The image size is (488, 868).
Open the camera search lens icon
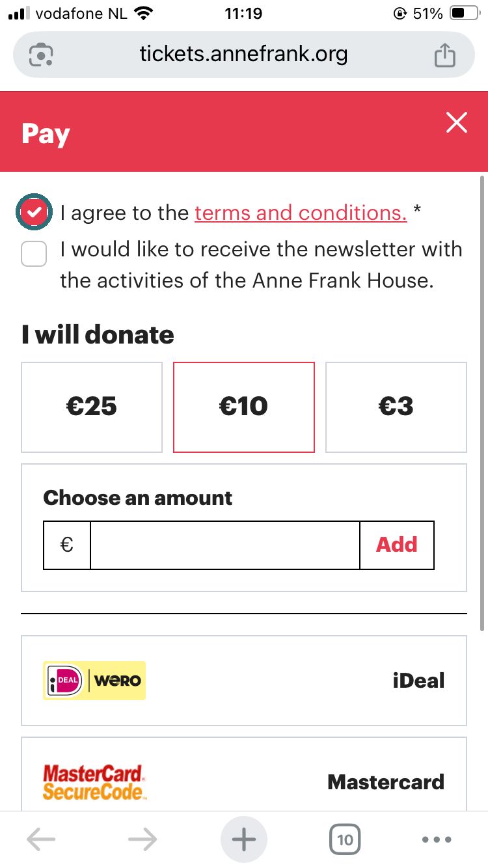point(41,55)
